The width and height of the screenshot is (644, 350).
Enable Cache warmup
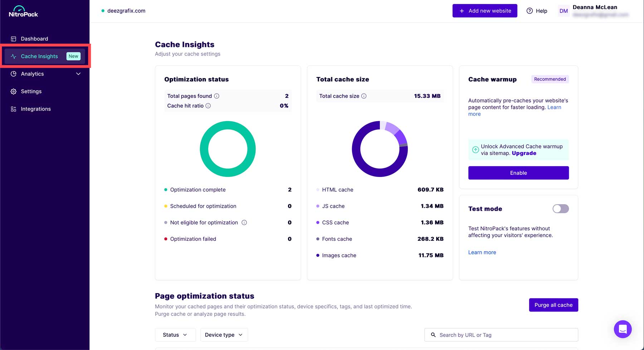click(x=518, y=173)
